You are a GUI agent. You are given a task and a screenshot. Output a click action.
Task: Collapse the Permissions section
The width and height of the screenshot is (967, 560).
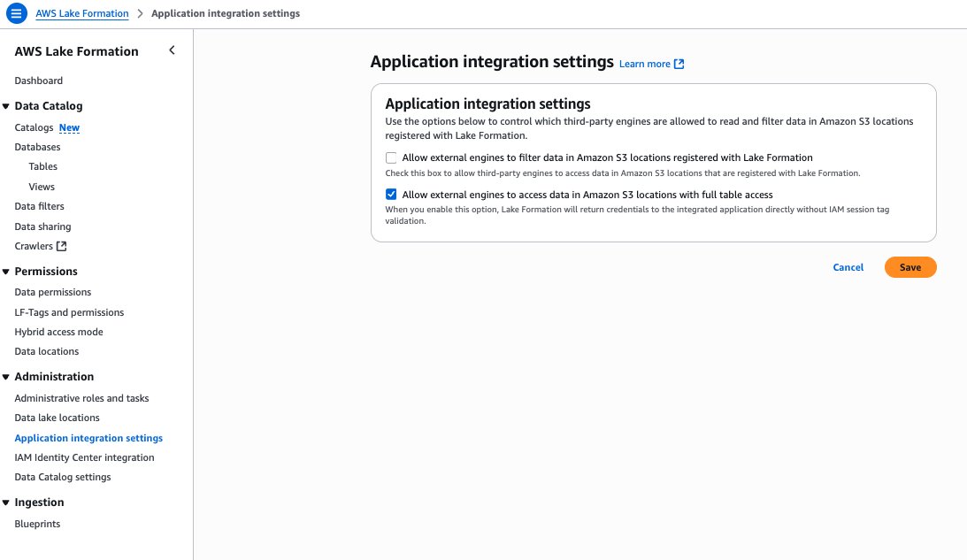pos(6,272)
